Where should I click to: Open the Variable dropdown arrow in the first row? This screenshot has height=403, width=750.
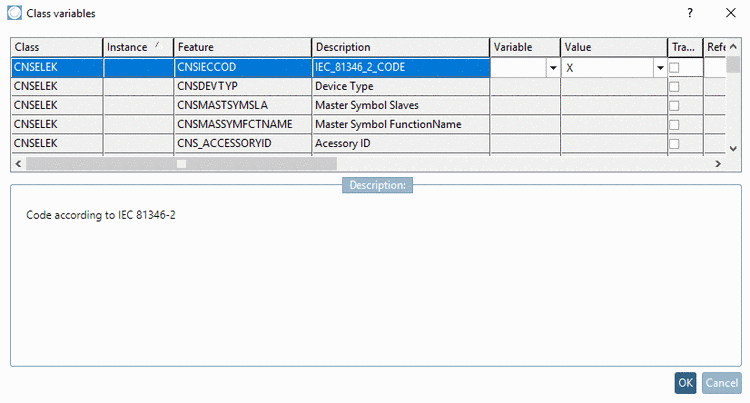pyautogui.click(x=553, y=67)
